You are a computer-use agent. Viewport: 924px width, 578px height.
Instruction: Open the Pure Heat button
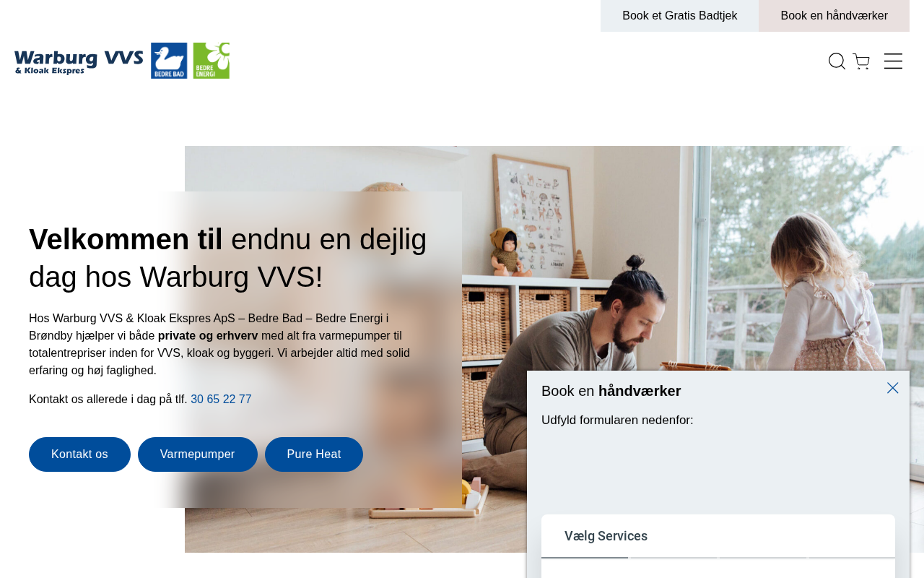[314, 454]
